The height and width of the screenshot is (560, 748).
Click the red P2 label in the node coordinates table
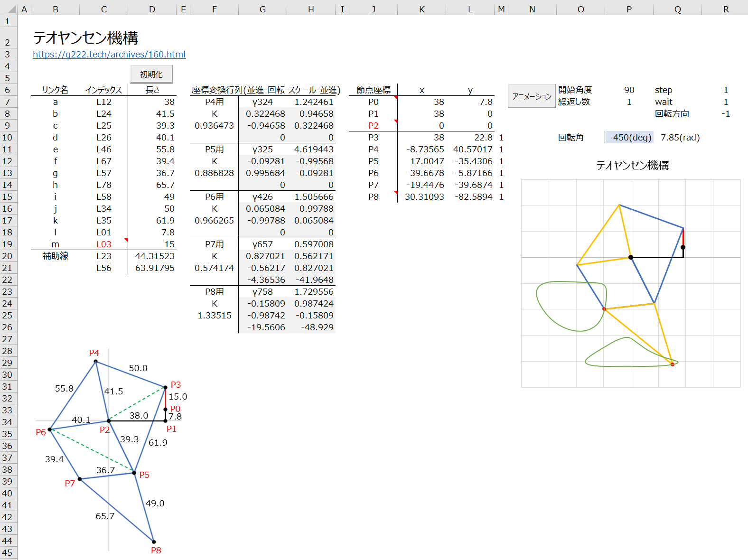coord(374,126)
